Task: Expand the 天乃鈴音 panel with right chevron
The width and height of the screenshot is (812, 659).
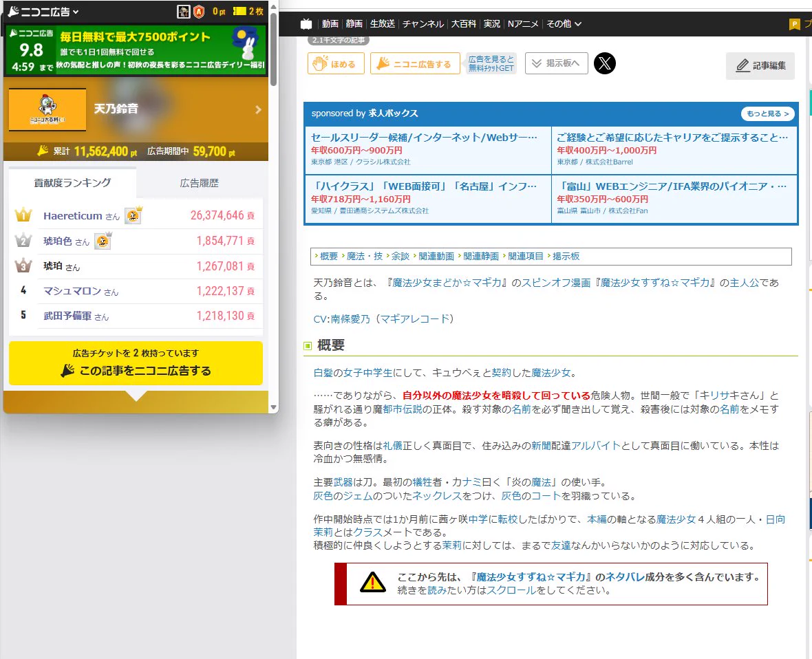Action: point(258,109)
